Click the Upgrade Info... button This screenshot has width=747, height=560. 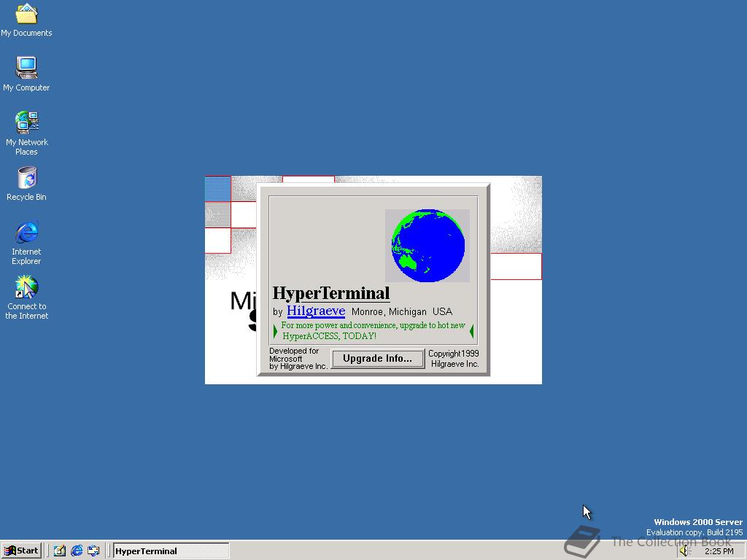point(377,359)
